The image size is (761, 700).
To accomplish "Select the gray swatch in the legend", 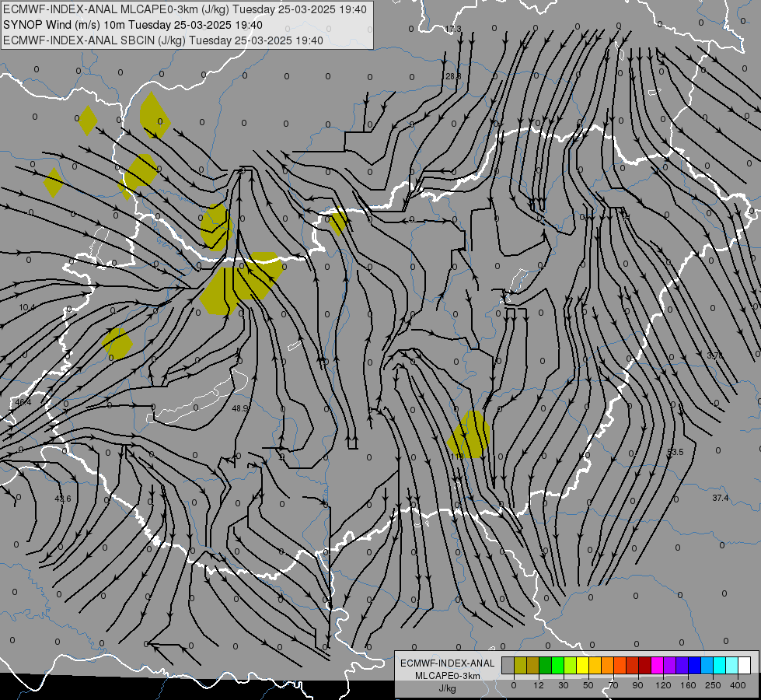I will (508, 666).
